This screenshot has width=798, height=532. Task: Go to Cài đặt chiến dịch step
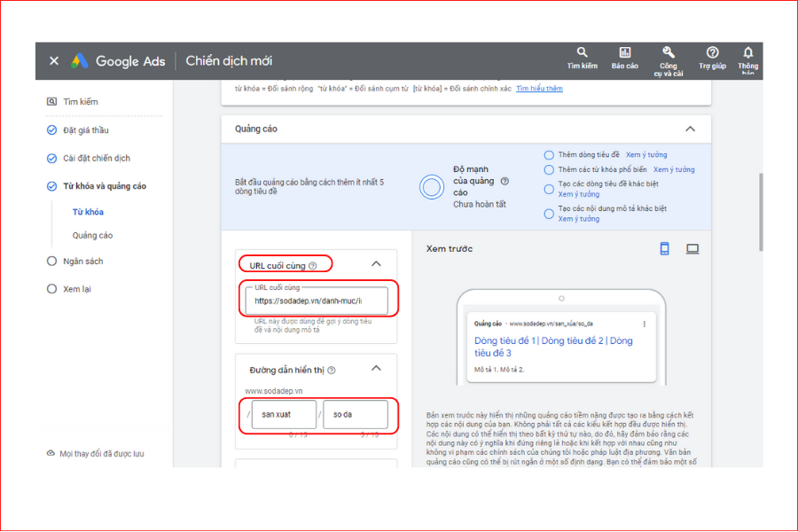click(x=97, y=159)
